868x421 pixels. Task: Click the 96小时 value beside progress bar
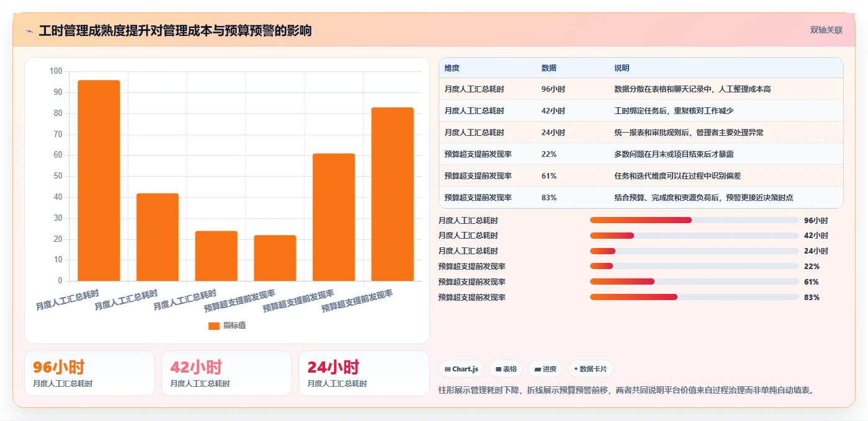pos(816,220)
